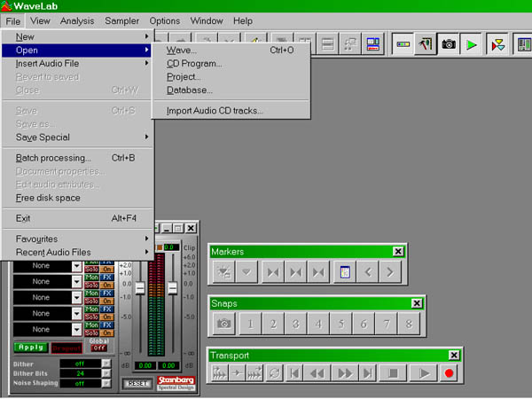The height and width of the screenshot is (399, 532).
Task: Choose Exit from the File menu
Action: coord(77,218)
